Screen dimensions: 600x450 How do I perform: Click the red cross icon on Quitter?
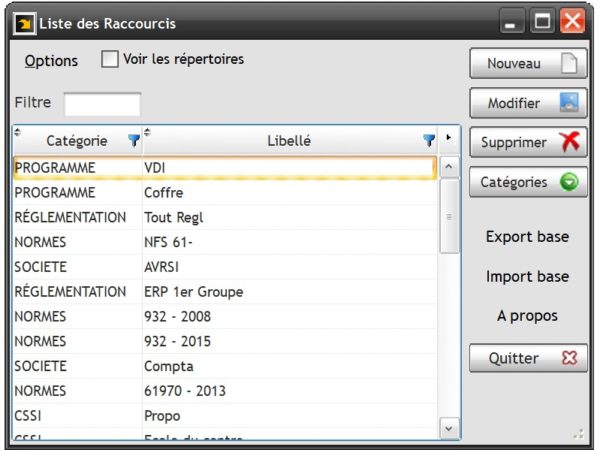tap(569, 358)
